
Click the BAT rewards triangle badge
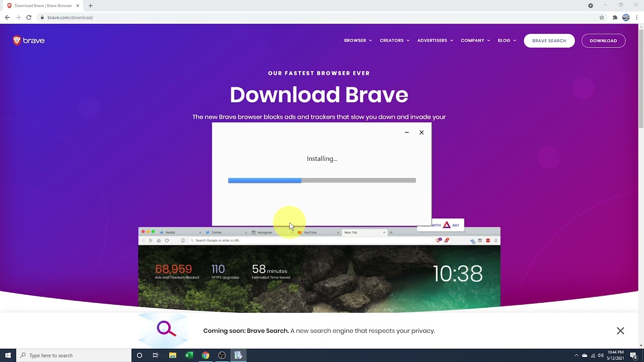click(447, 225)
